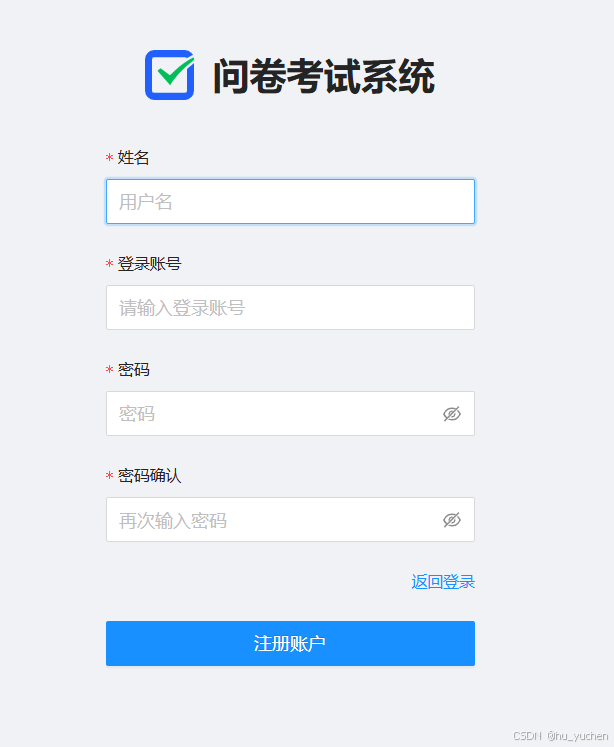This screenshot has height=747, width=614.
Task: Click the 姓名 field label
Action: (x=133, y=158)
